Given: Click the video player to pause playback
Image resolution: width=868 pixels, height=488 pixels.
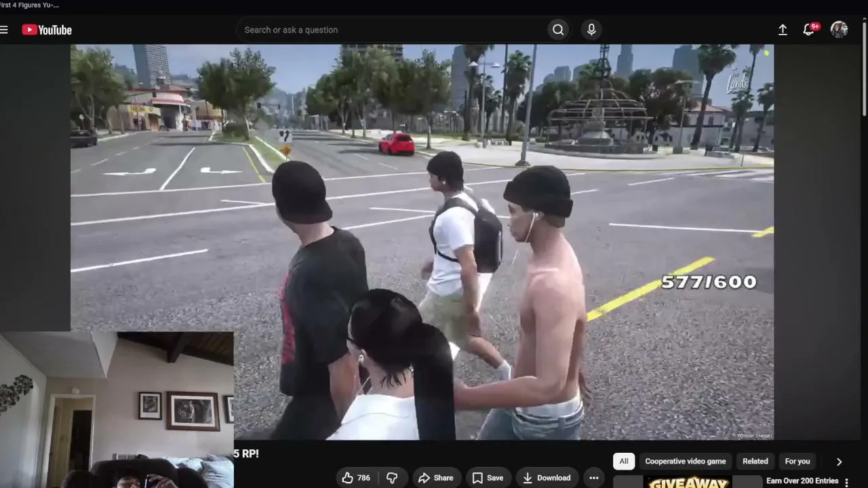Looking at the screenshot, I should [422, 242].
